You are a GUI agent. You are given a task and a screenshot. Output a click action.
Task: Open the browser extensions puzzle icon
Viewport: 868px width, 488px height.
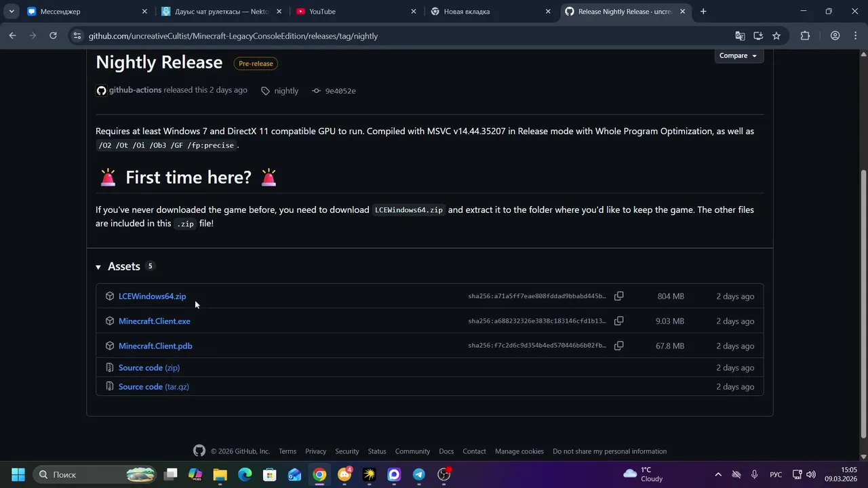click(x=805, y=36)
